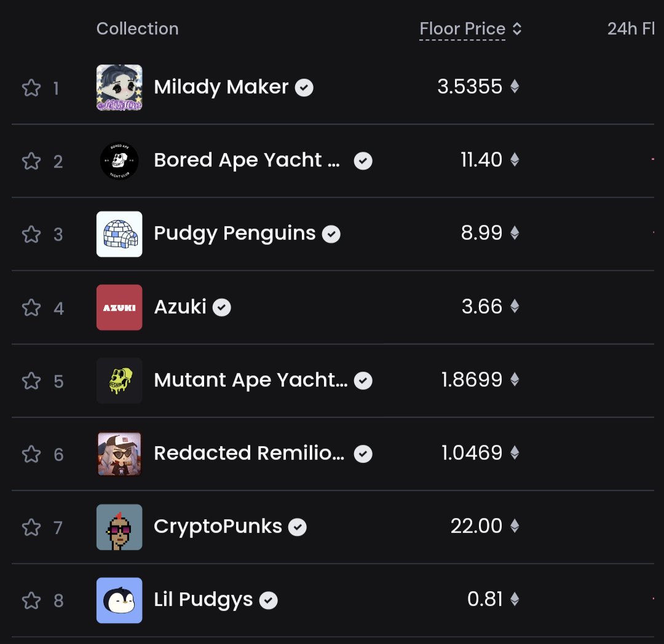Star the Pudgy Penguins collection

[31, 234]
